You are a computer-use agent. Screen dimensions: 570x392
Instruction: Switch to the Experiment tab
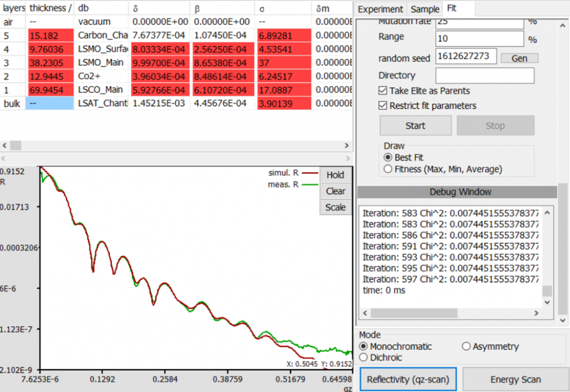380,9
